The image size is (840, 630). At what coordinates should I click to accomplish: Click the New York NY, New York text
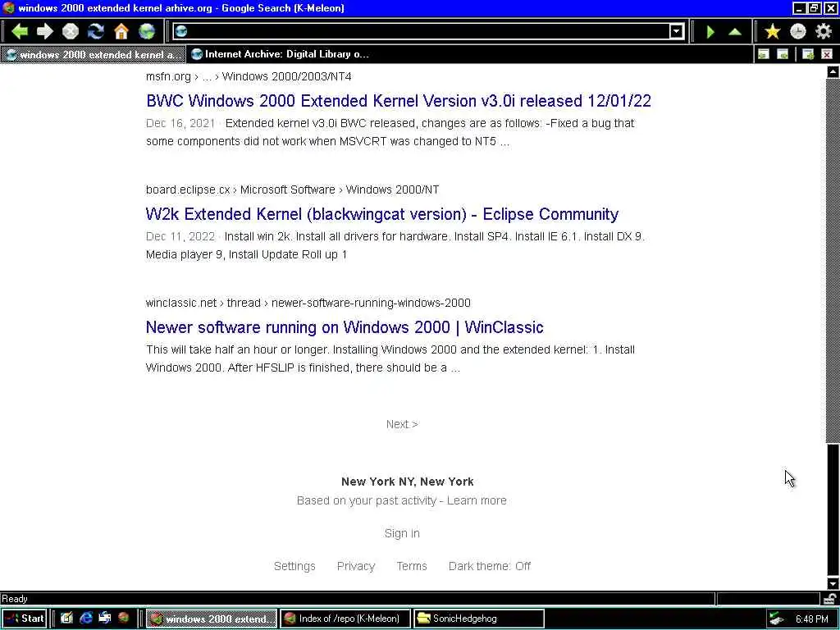point(407,482)
